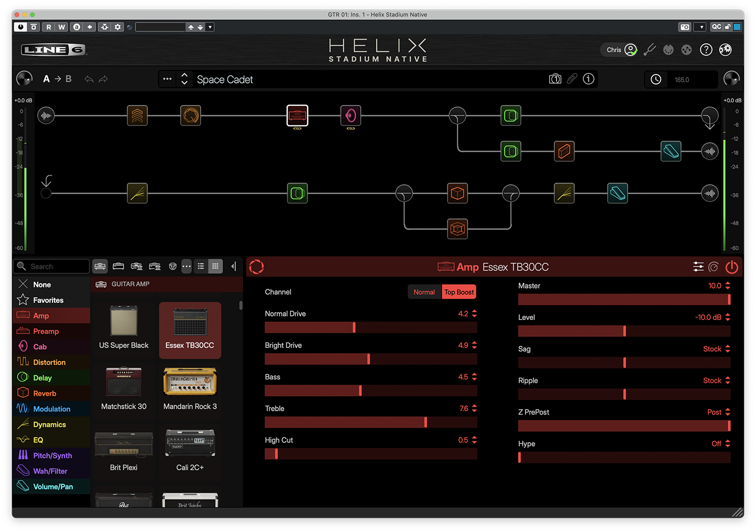Open preferences with the gears icon
756x532 pixels.
726,50
